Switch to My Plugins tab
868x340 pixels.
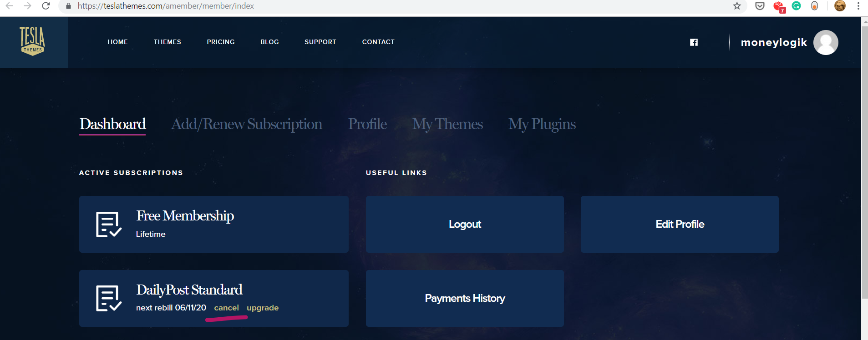click(x=542, y=124)
